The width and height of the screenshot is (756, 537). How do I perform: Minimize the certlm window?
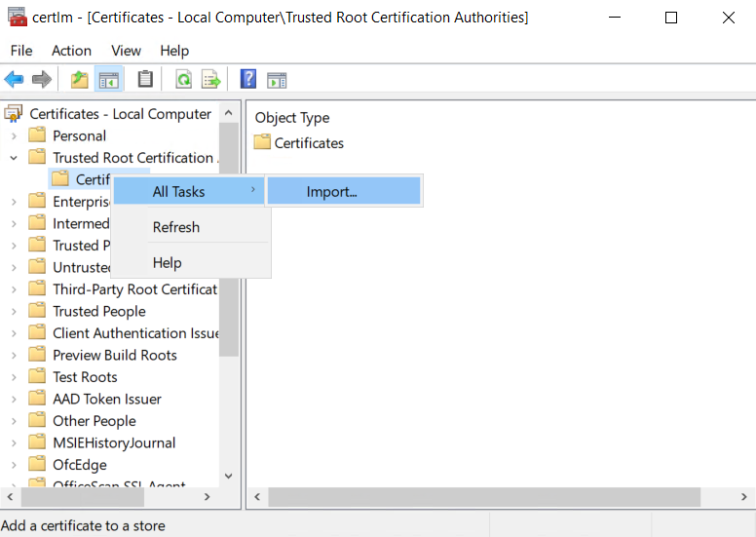615,18
